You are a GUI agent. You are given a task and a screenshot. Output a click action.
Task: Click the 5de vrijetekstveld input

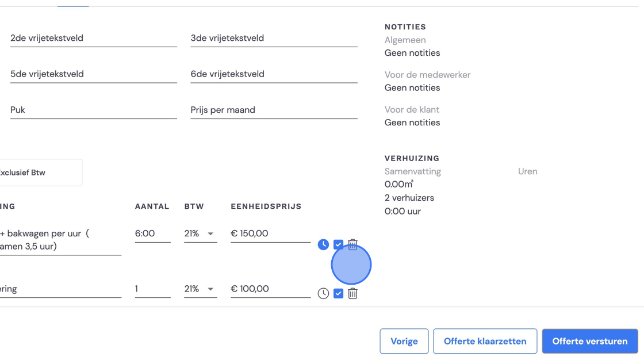tap(94, 74)
